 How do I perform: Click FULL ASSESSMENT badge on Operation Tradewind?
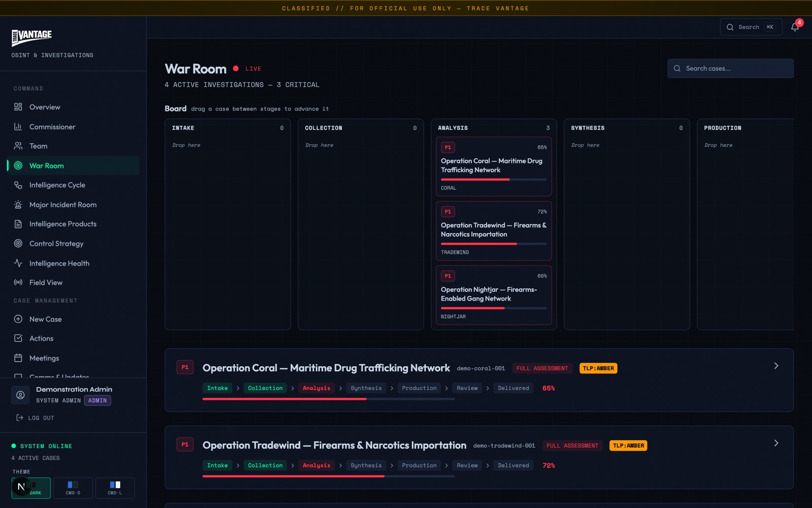coord(572,446)
